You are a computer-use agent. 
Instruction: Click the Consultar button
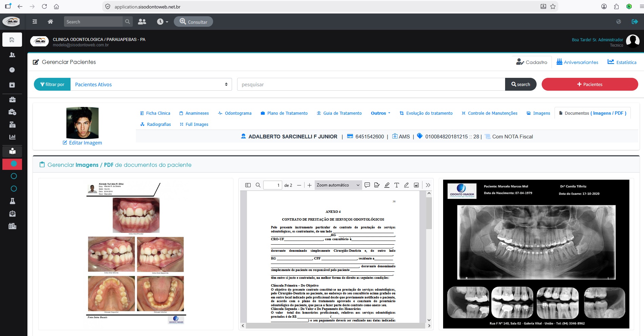(x=193, y=22)
